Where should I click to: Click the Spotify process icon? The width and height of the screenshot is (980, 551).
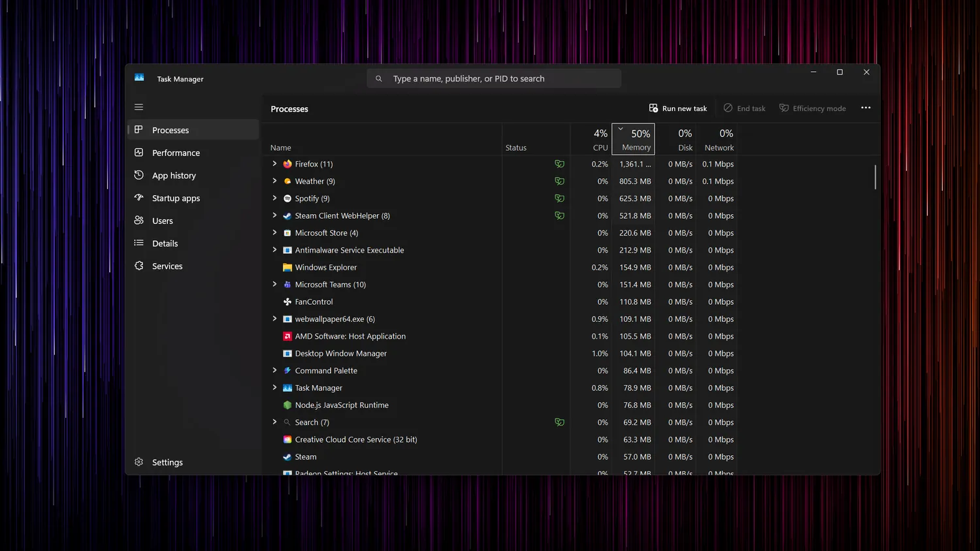point(287,198)
